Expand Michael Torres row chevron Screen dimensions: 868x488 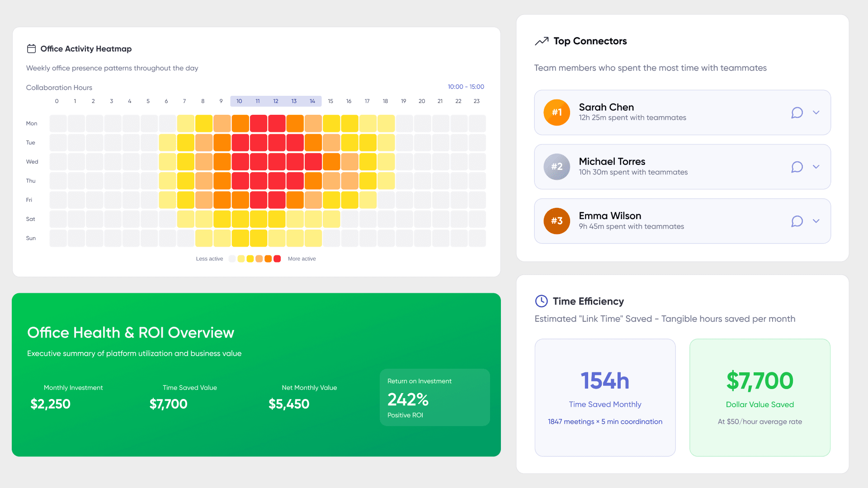(816, 167)
